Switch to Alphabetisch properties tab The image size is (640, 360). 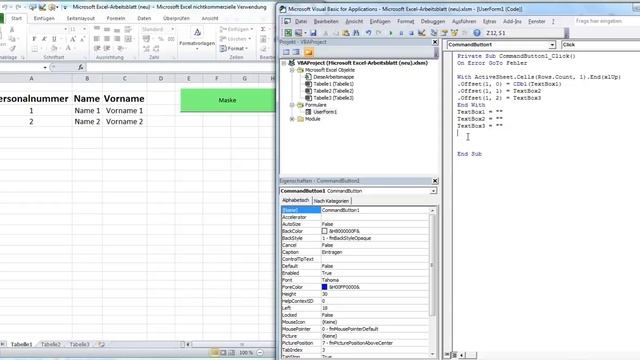pos(296,200)
